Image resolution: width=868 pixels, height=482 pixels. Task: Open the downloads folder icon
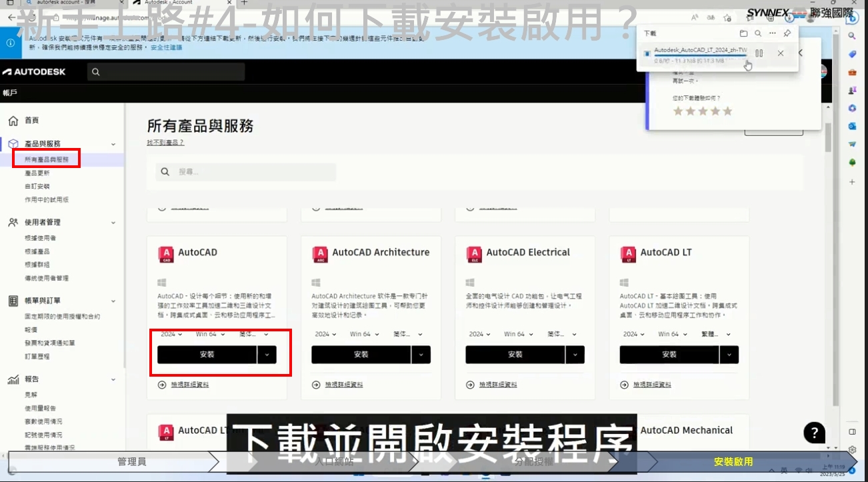tap(743, 33)
